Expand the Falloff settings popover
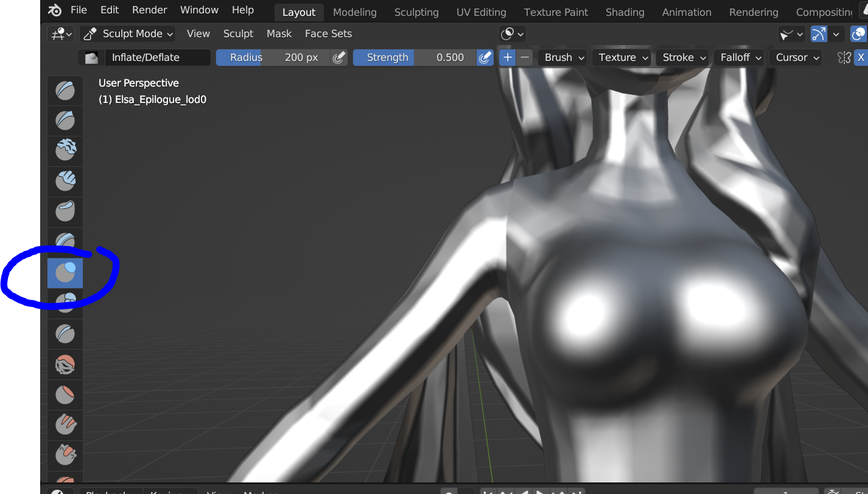Screen dimensions: 868x494 (x=740, y=57)
